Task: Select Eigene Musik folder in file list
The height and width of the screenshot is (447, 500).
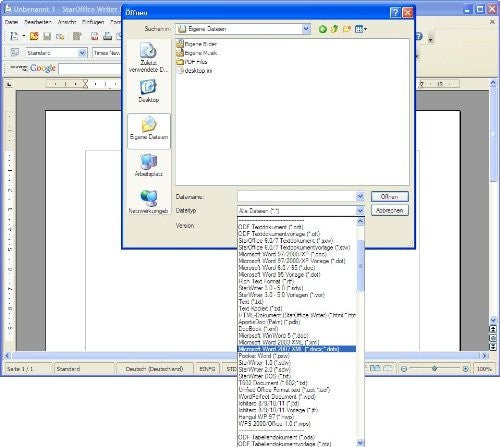Action: tap(197, 53)
